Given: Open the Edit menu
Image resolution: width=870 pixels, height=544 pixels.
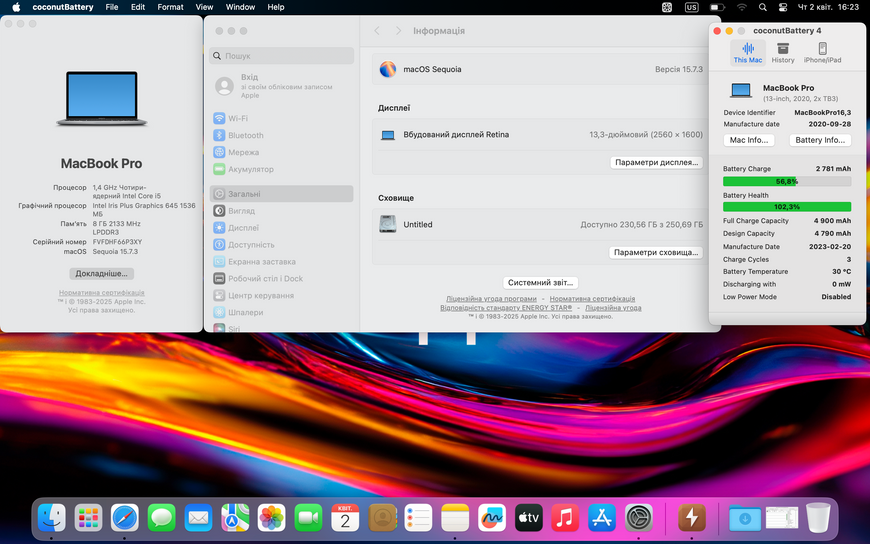Looking at the screenshot, I should pyautogui.click(x=138, y=7).
